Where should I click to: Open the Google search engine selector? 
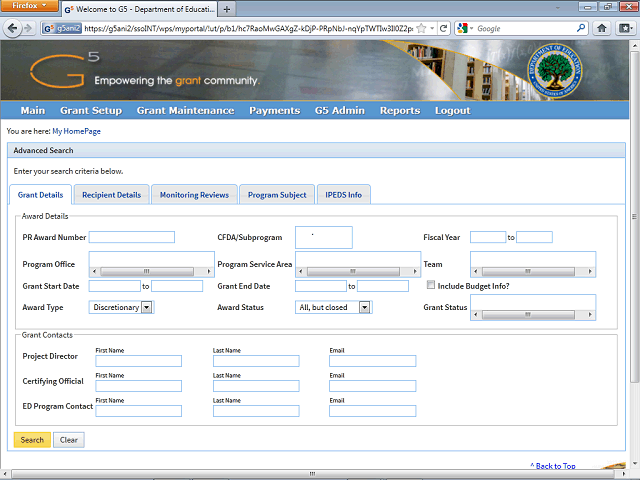tap(465, 28)
